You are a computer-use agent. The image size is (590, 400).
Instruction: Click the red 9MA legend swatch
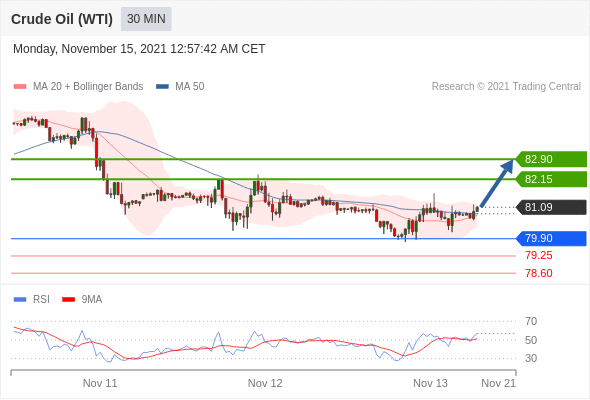coord(68,300)
